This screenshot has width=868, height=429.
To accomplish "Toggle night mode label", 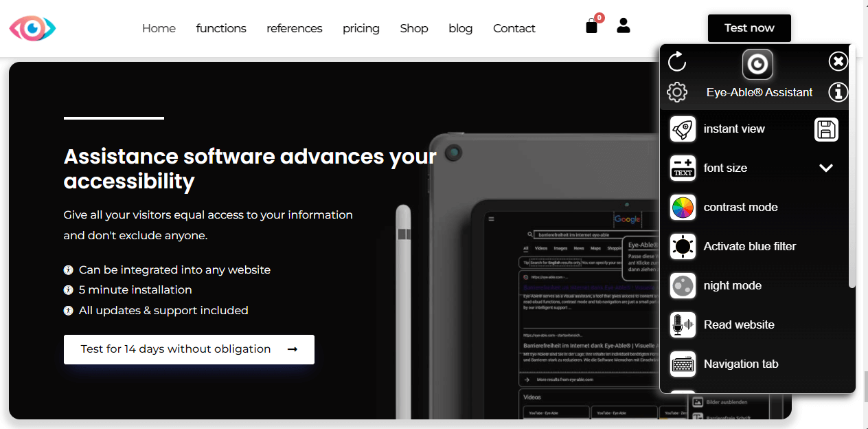I will [732, 286].
